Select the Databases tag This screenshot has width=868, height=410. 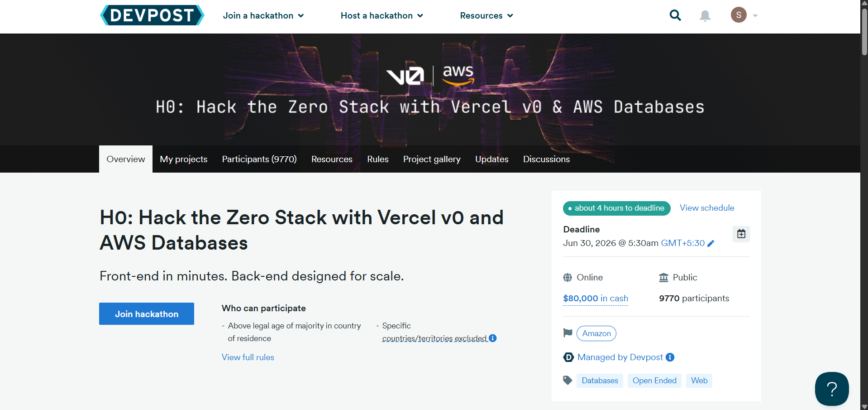click(x=600, y=381)
